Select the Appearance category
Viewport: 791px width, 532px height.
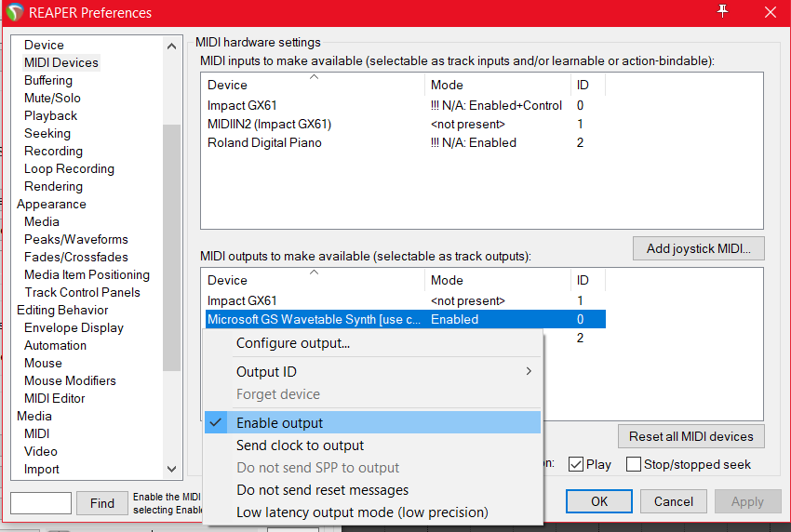click(x=51, y=204)
